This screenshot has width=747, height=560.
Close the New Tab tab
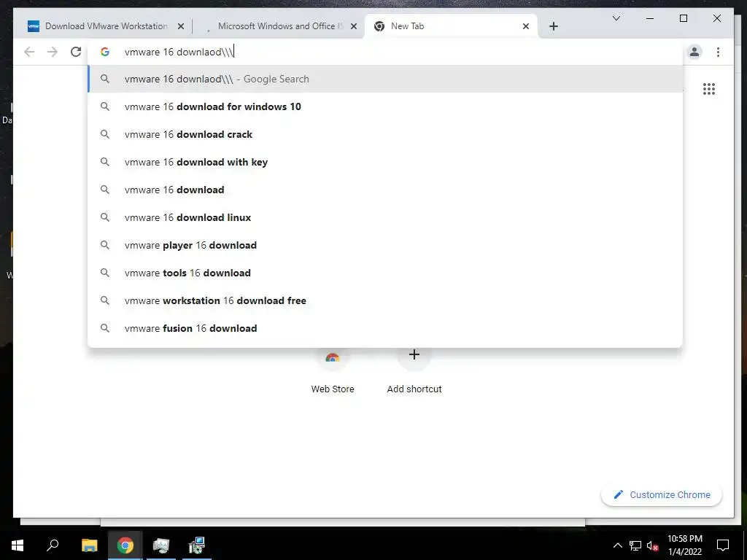click(x=525, y=27)
